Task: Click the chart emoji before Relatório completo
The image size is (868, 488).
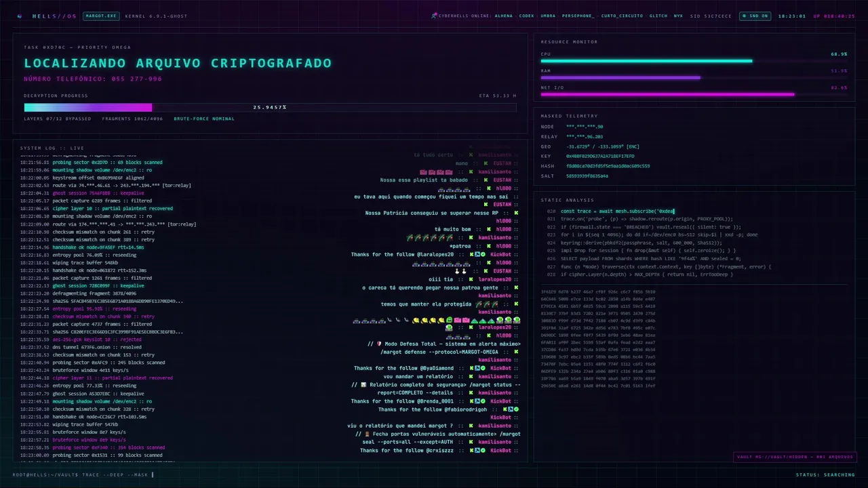Action: (x=363, y=384)
